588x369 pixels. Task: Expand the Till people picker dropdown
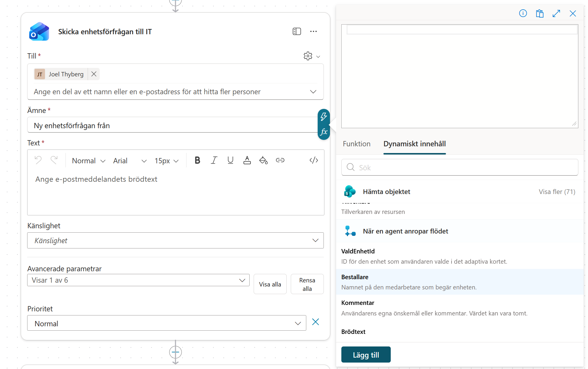point(313,92)
